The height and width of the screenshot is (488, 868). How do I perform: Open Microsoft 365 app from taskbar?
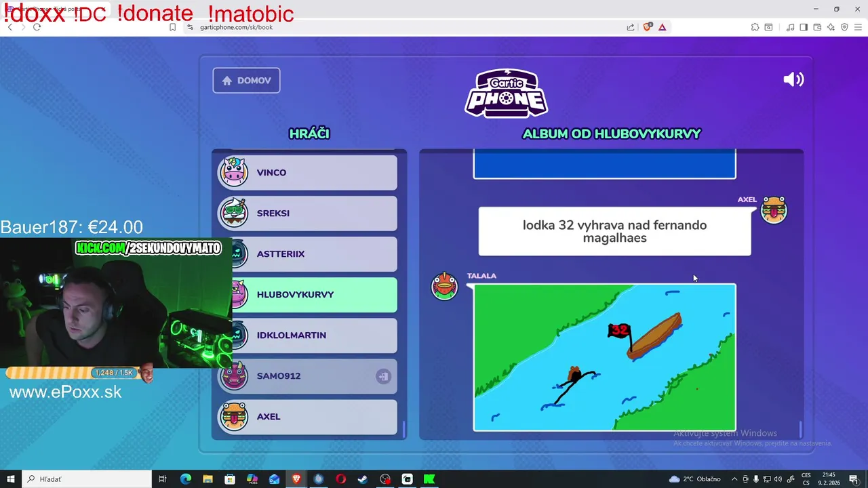[252, 479]
